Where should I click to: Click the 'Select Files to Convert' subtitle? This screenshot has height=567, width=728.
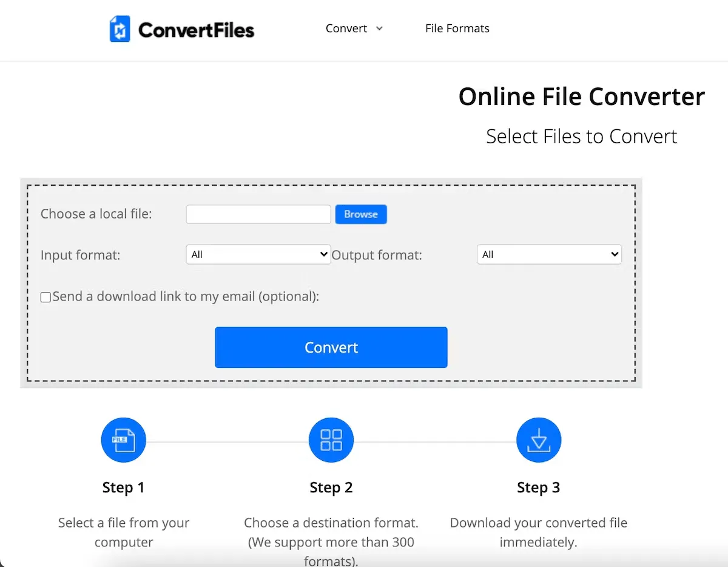tap(581, 136)
